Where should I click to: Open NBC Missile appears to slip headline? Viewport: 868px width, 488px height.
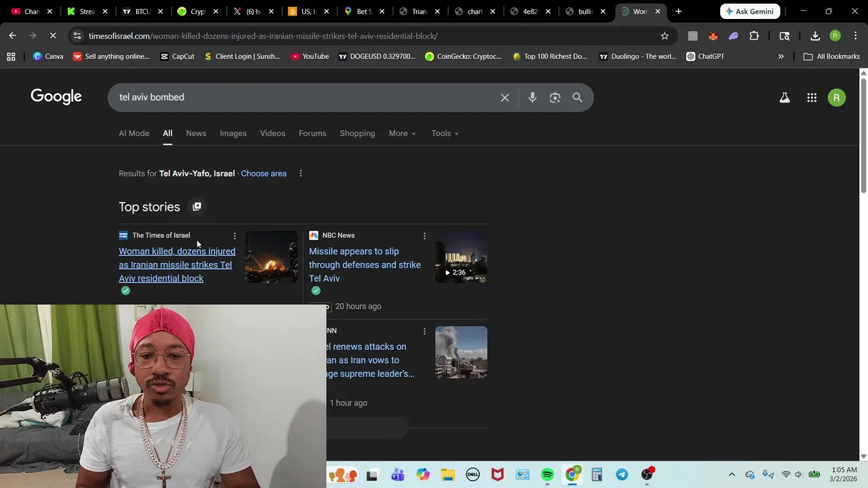pyautogui.click(x=365, y=265)
